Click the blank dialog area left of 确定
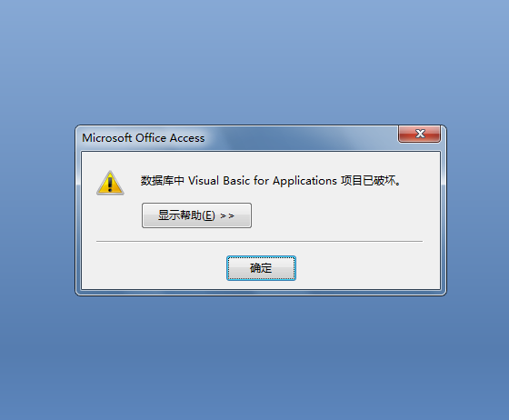 [x=155, y=268]
